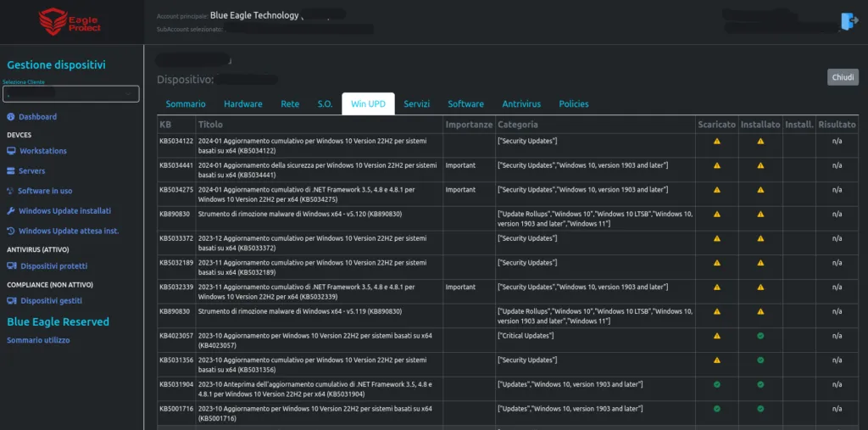Viewport: 868px width, 430px height.
Task: Click the Risultato column header
Action: 837,125
